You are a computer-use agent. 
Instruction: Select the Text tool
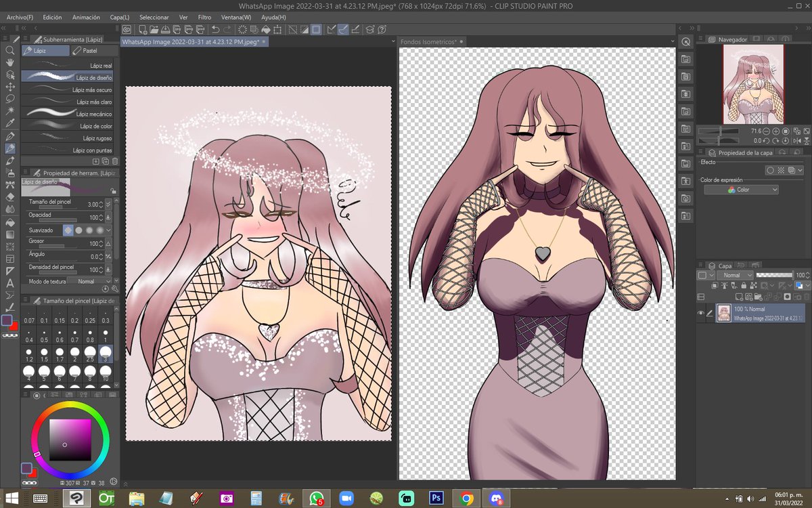click(10, 283)
